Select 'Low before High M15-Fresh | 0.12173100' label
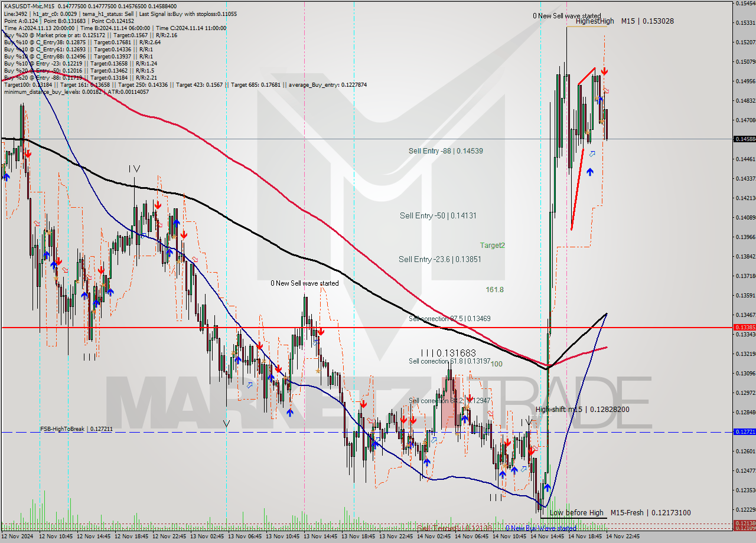The height and width of the screenshot is (543, 756). (620, 513)
